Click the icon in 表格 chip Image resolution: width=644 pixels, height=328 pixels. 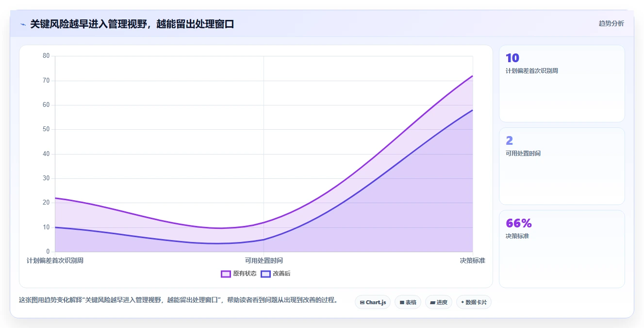(402, 302)
